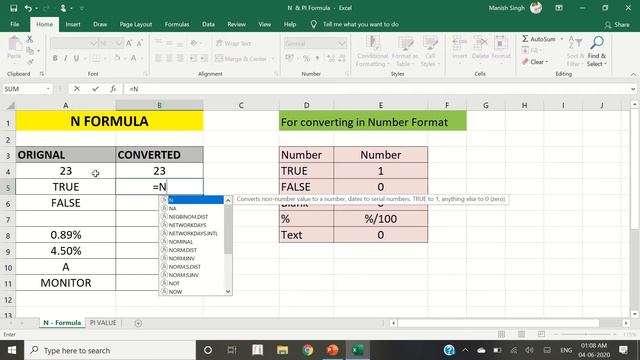The width and height of the screenshot is (640, 360).
Task: Open PowerPoint from the taskbar
Action: click(333, 350)
